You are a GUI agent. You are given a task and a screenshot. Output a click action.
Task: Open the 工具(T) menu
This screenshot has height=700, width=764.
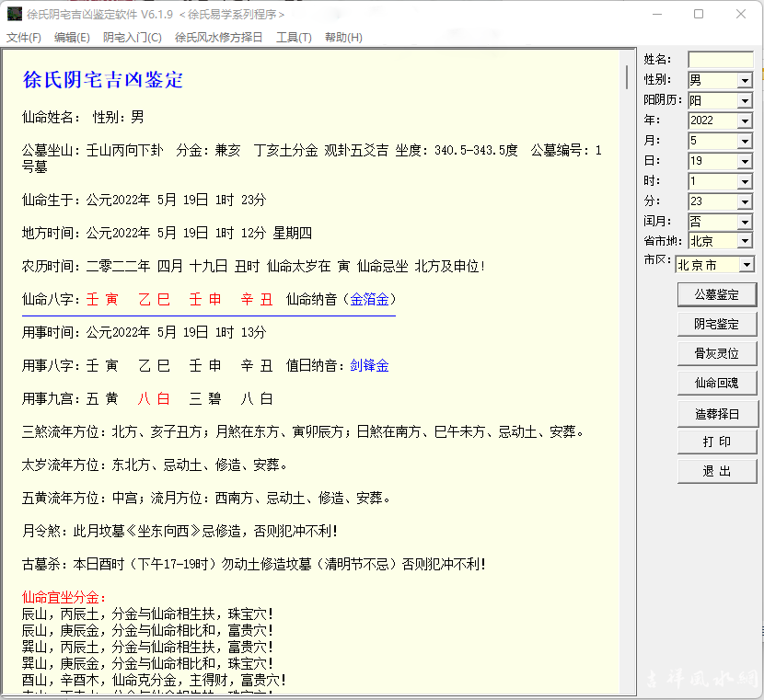(x=294, y=38)
